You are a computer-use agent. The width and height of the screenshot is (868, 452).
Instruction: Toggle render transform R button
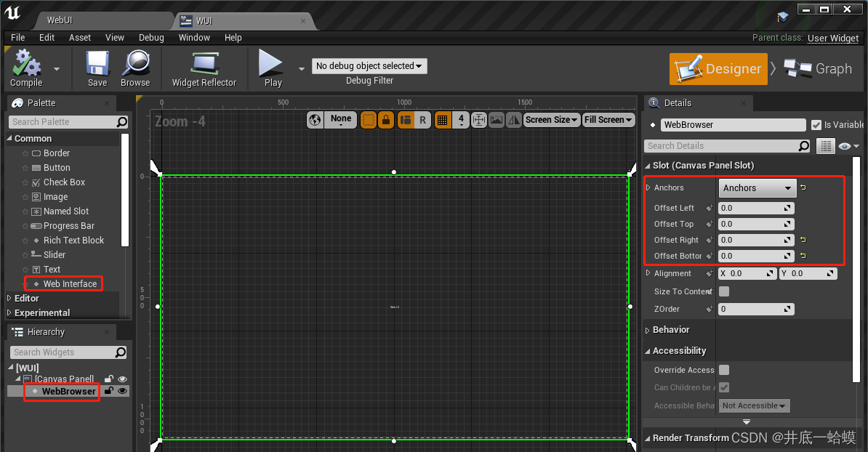[423, 119]
